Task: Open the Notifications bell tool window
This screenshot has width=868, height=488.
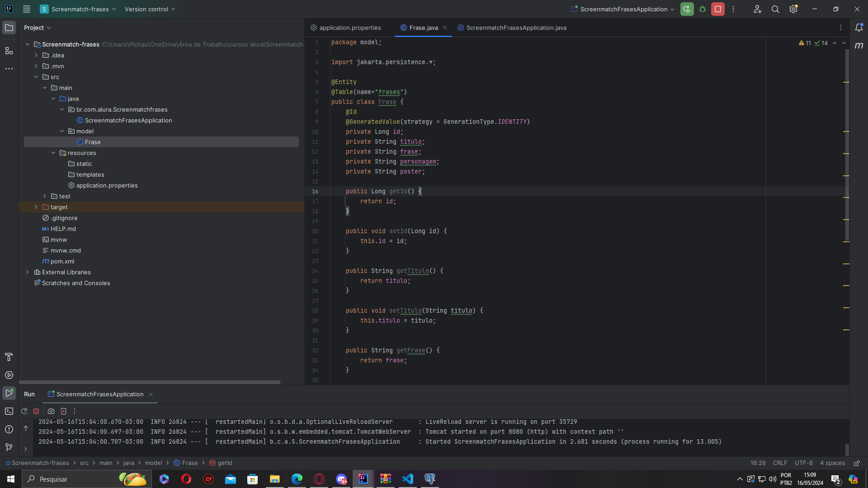Action: [x=859, y=28]
